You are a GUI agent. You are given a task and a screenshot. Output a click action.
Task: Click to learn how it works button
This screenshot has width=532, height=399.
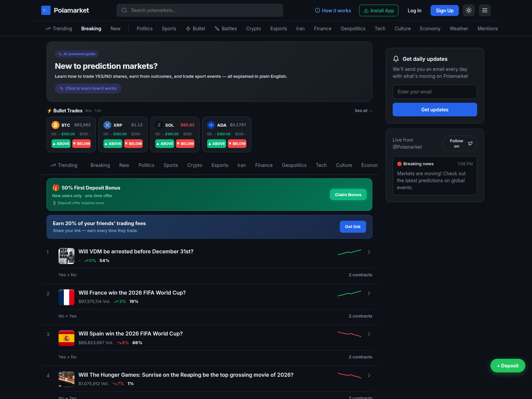coord(88,88)
